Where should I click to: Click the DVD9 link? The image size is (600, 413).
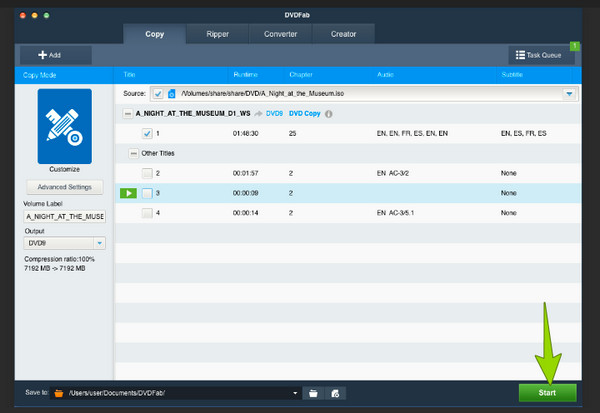pos(274,114)
